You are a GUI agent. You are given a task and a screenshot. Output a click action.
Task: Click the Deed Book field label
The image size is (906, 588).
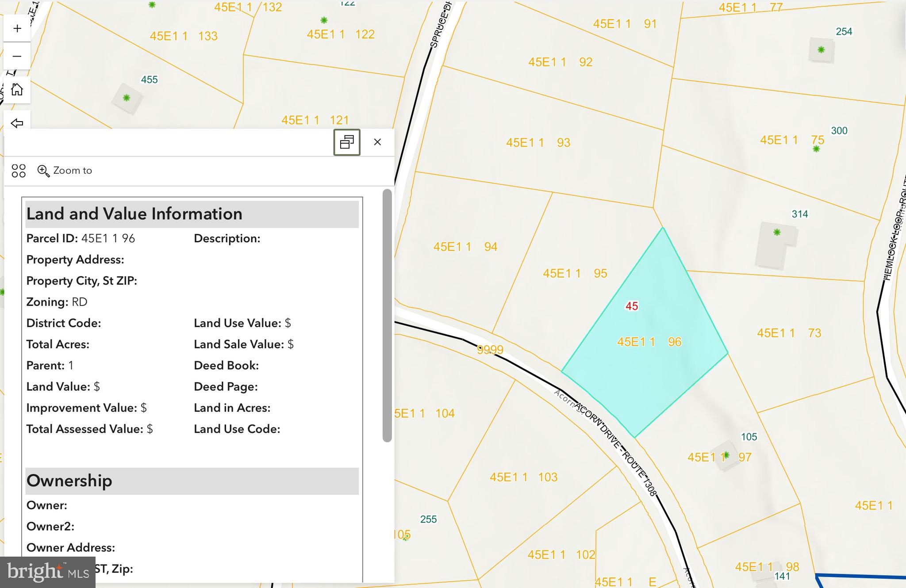click(x=226, y=366)
